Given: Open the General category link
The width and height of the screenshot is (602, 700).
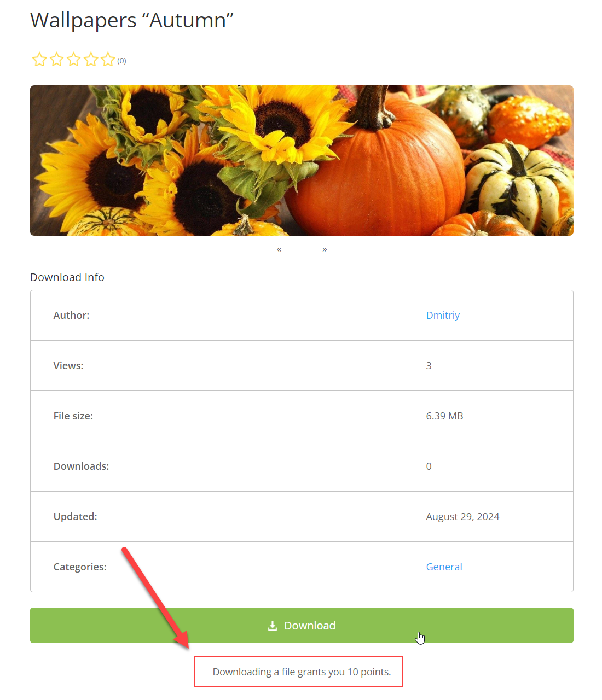Looking at the screenshot, I should 444,567.
